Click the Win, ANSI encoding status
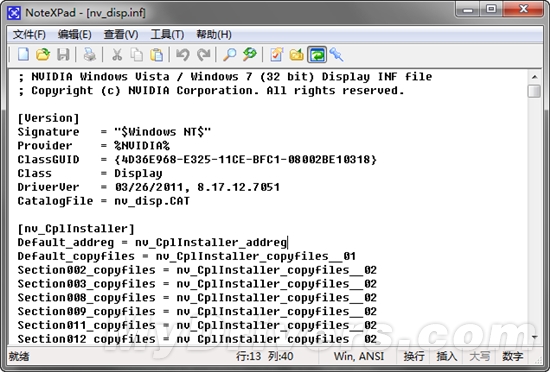The height and width of the screenshot is (372, 550). 358,357
